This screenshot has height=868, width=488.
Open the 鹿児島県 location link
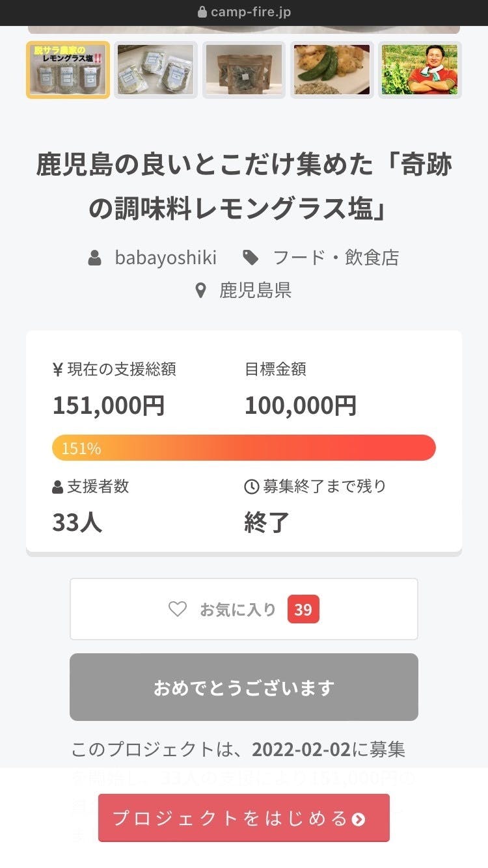tap(255, 290)
